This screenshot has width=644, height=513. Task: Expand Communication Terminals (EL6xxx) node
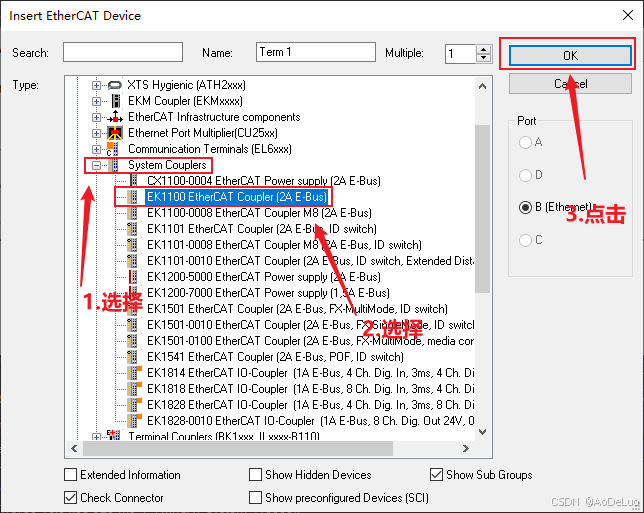pos(96,150)
